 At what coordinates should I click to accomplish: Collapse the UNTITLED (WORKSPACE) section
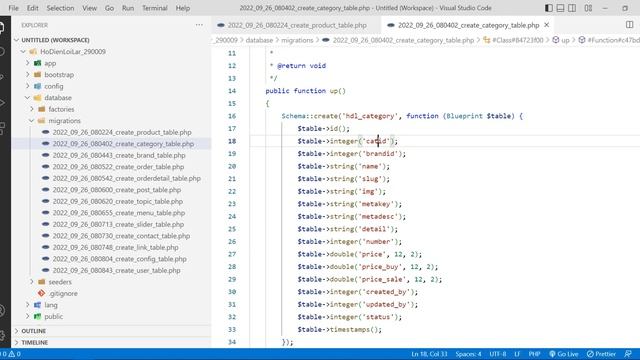click(55, 40)
